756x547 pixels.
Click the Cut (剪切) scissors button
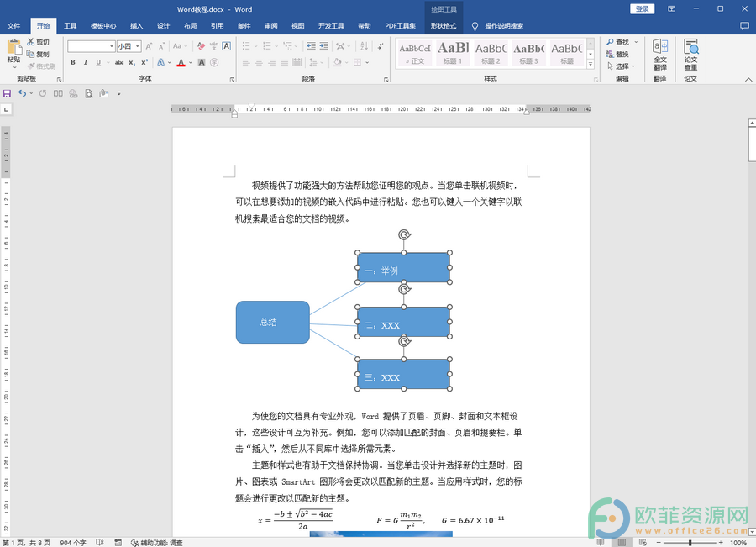click(39, 43)
